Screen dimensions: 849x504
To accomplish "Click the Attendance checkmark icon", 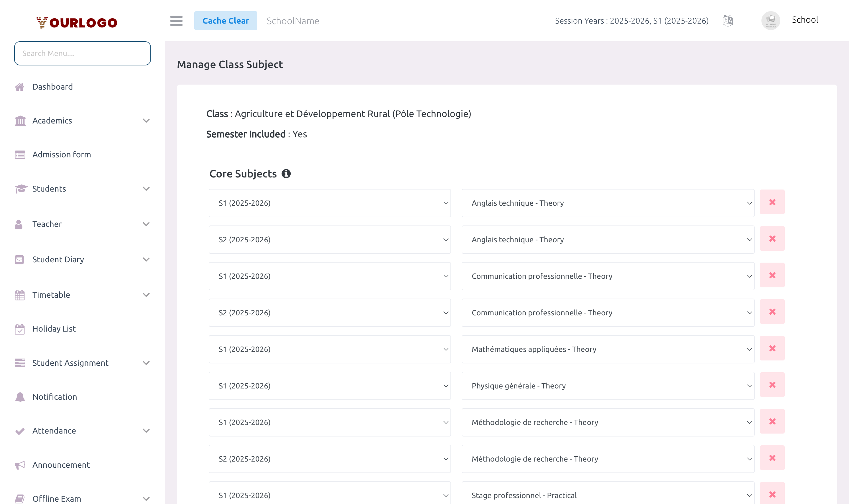I will 19,431.
